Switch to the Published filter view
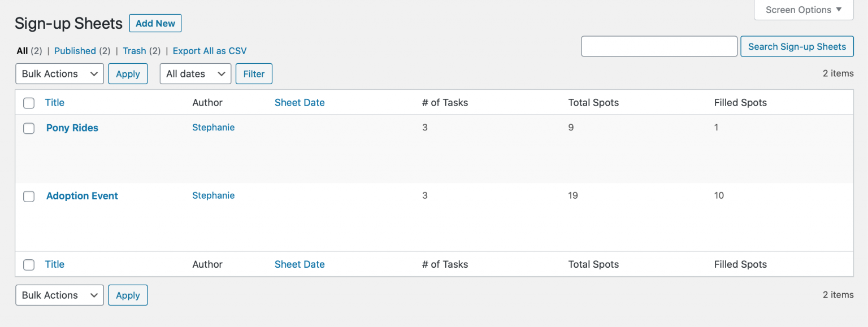 tap(75, 51)
